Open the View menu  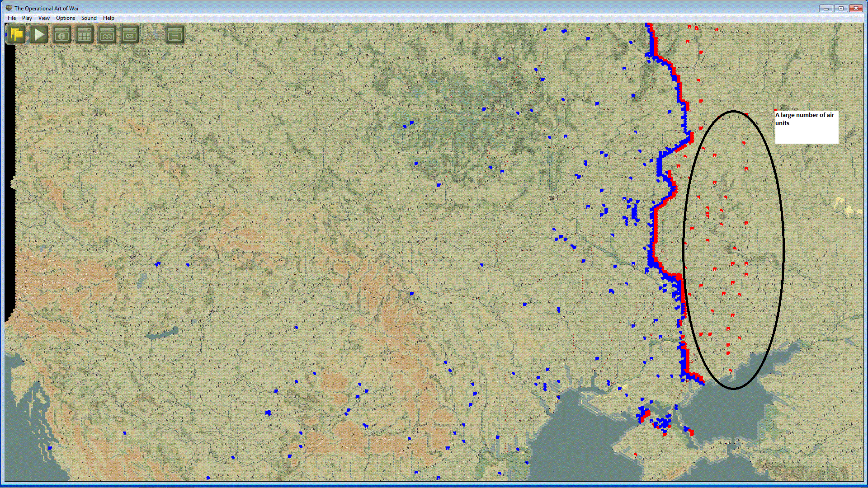(x=44, y=18)
